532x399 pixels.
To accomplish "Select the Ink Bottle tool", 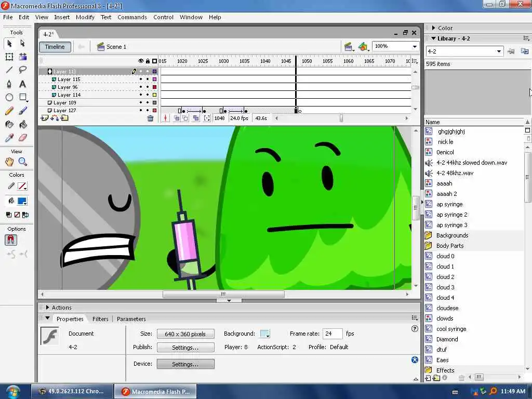I will (9, 125).
